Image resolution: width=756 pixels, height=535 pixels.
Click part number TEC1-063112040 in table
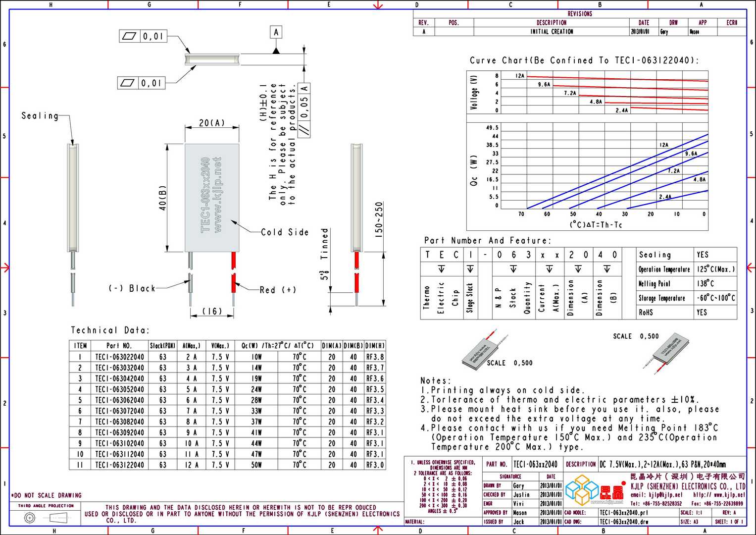119,454
